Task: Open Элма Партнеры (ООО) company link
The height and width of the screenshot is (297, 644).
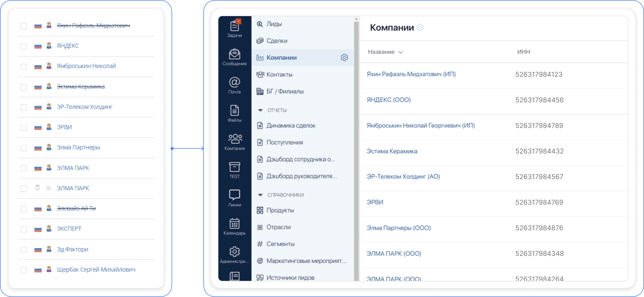Action: point(399,228)
